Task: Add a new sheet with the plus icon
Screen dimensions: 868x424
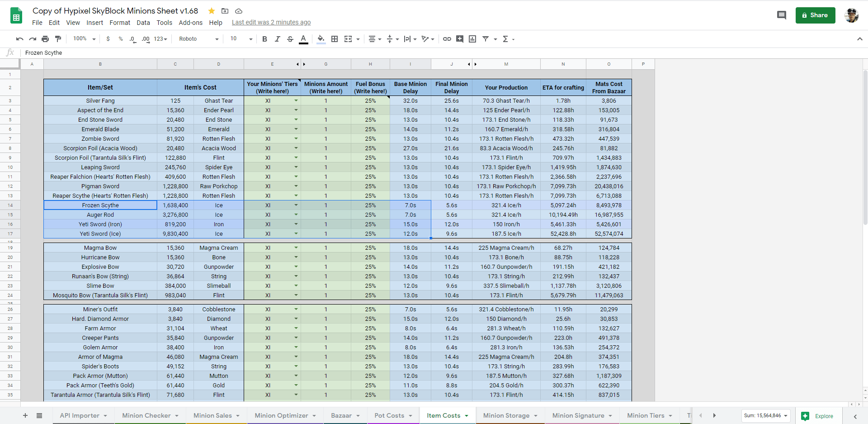Action: click(x=25, y=415)
